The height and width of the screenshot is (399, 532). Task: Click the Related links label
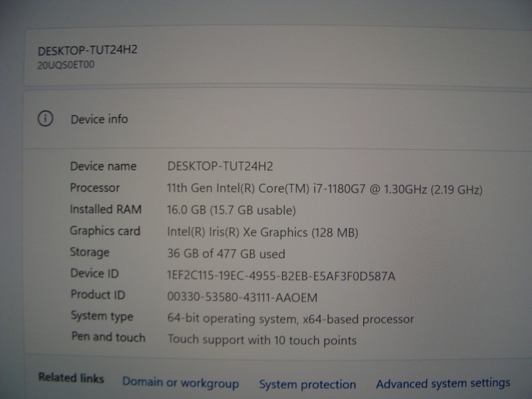coord(71,378)
